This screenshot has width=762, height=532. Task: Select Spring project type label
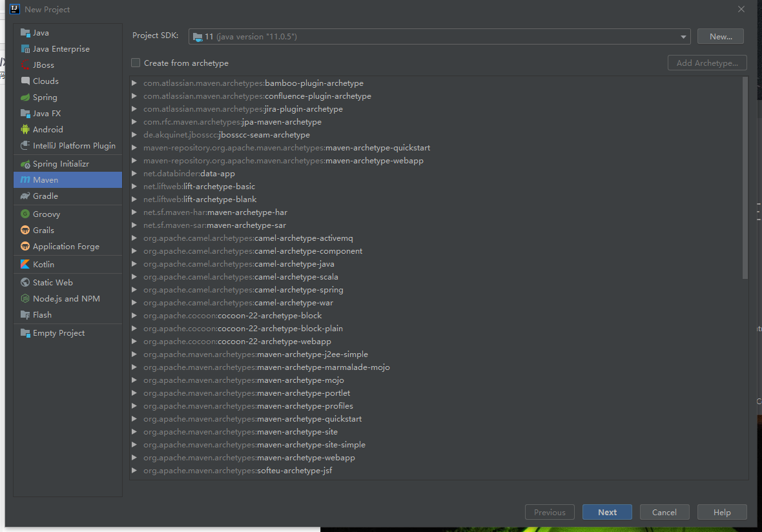coord(45,97)
